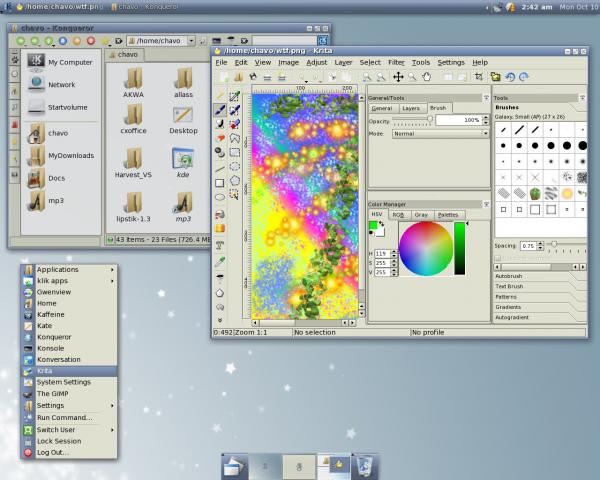The height and width of the screenshot is (480, 600).
Task: Open the Desktop folder in Konqueror
Action: (183, 121)
